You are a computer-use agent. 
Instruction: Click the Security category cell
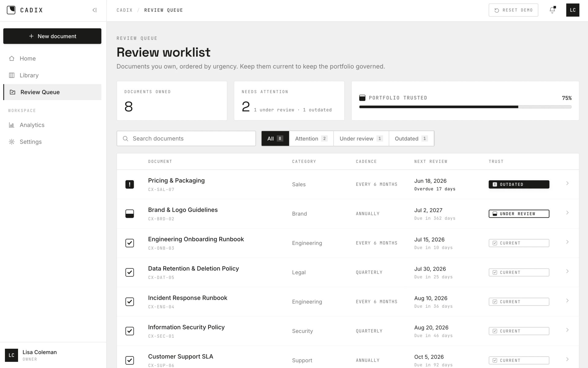[302, 331]
